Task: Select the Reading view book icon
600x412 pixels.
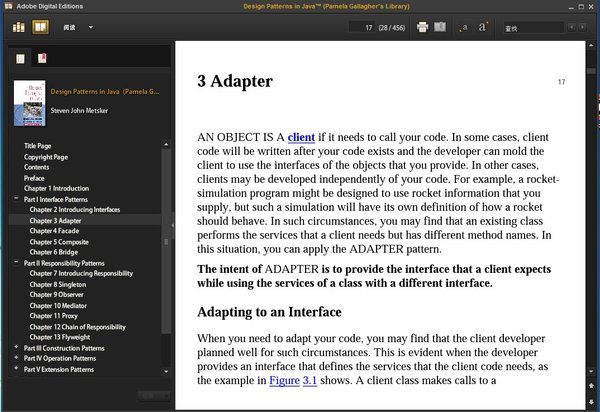Action: point(40,27)
